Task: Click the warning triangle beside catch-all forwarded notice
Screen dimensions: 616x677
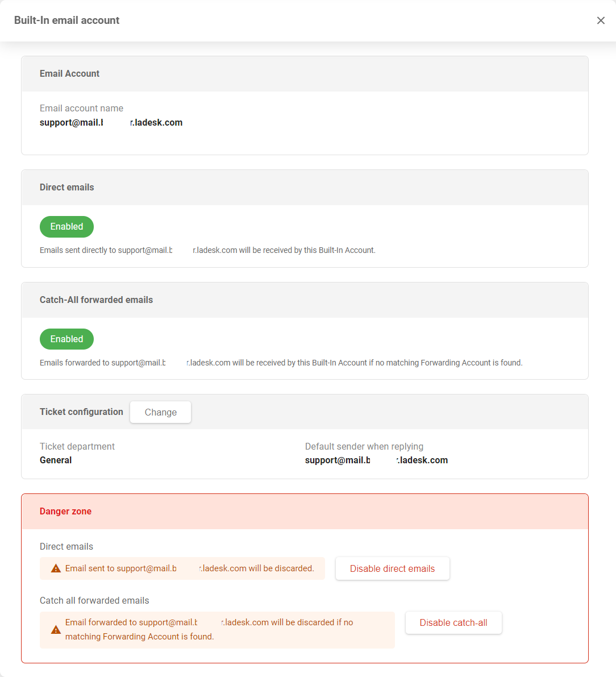Action: pyautogui.click(x=56, y=630)
